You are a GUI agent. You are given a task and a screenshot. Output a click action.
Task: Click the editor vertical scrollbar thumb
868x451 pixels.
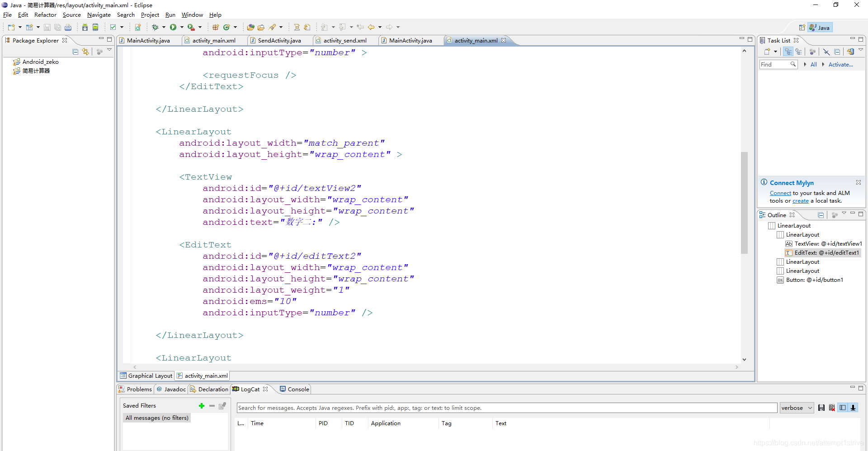[x=744, y=203]
